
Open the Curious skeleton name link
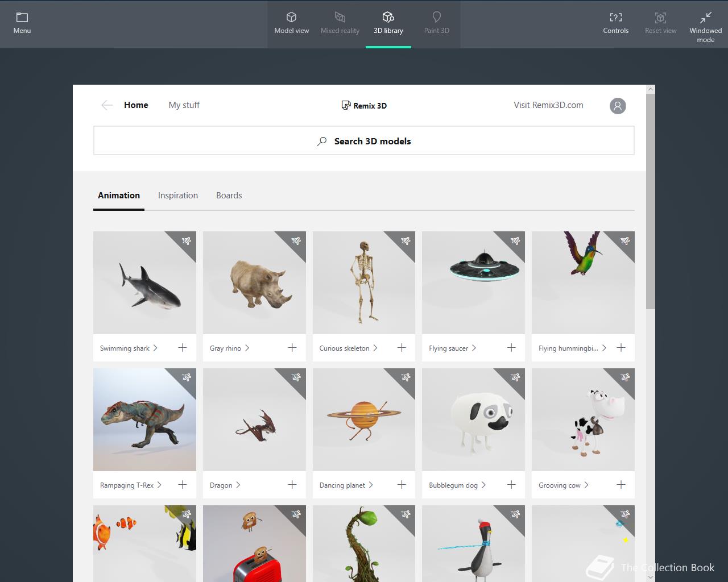344,348
